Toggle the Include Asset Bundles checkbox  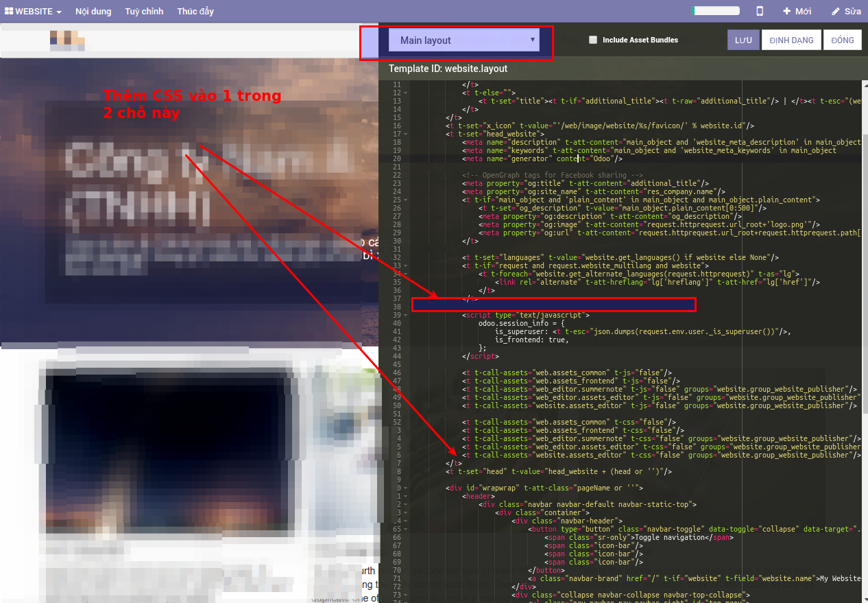(x=593, y=40)
